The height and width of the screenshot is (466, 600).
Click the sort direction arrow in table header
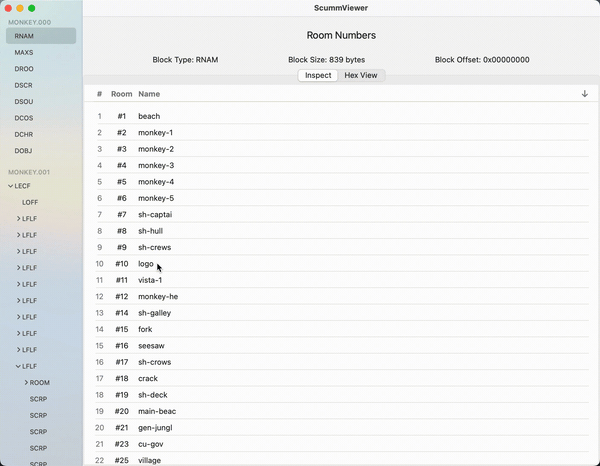pyautogui.click(x=584, y=94)
